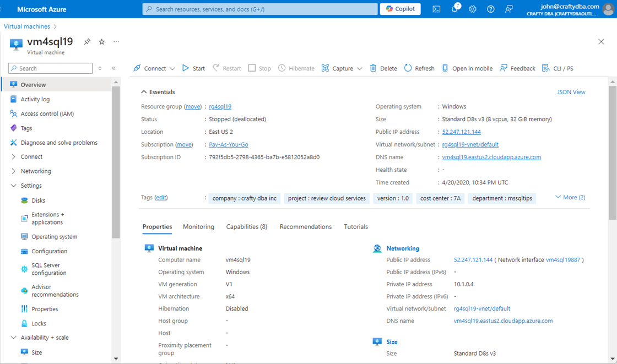Start the virtual machine
617x364 pixels.
pos(193,68)
